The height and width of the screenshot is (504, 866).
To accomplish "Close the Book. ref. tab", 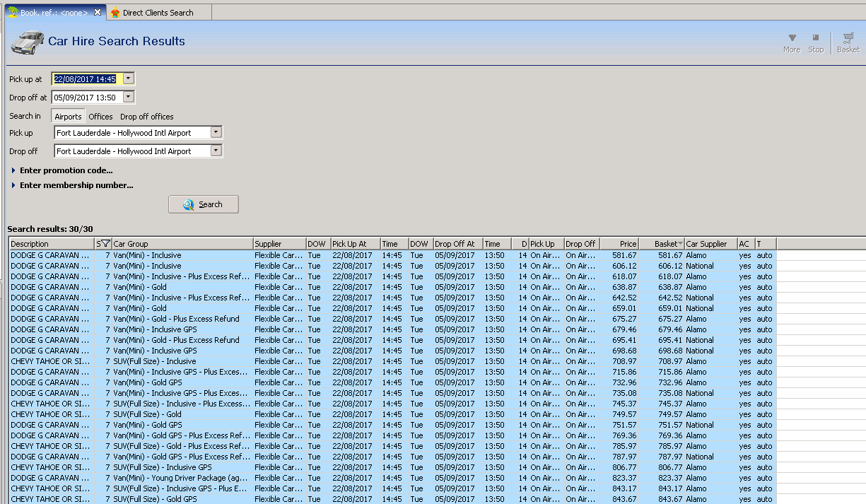I will tap(98, 12).
